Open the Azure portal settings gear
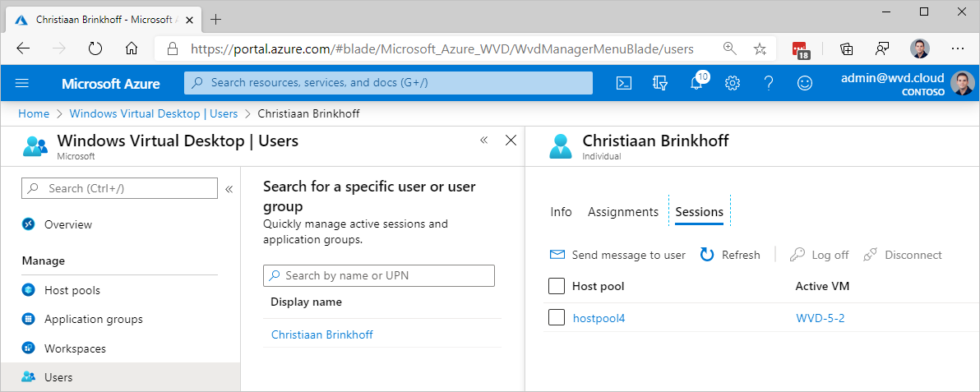 733,83
